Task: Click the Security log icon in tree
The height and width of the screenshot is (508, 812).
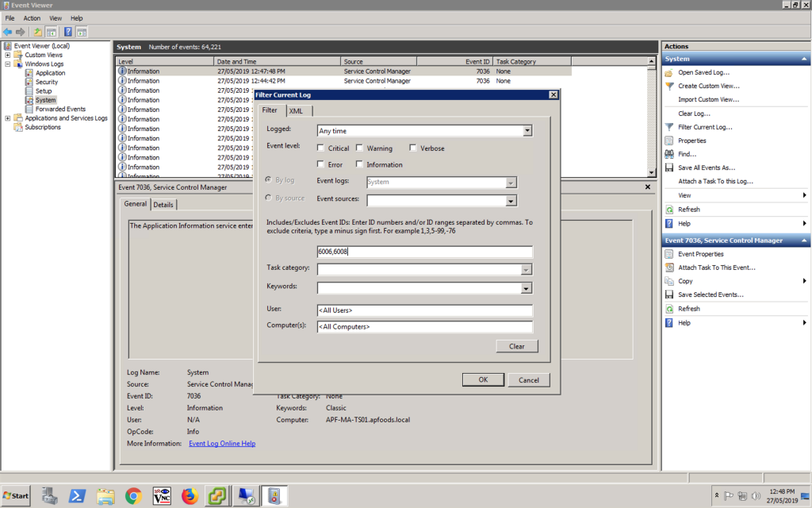Action: [29, 82]
